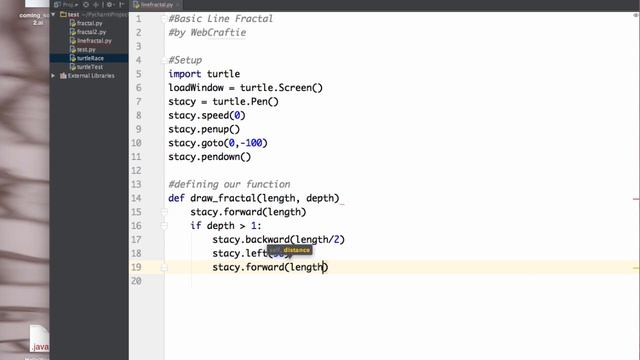
Task: Click the 'stacy.goto(0,-100)' line
Action: tap(218, 143)
